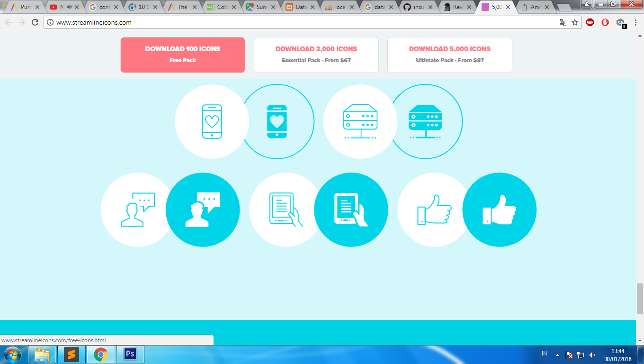Click the outlined server rack icon

click(x=360, y=122)
